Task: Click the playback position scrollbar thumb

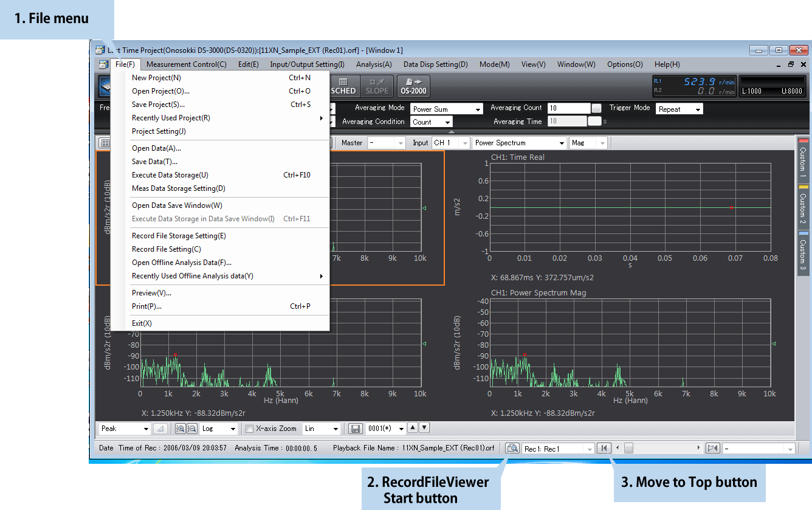Action: point(629,448)
